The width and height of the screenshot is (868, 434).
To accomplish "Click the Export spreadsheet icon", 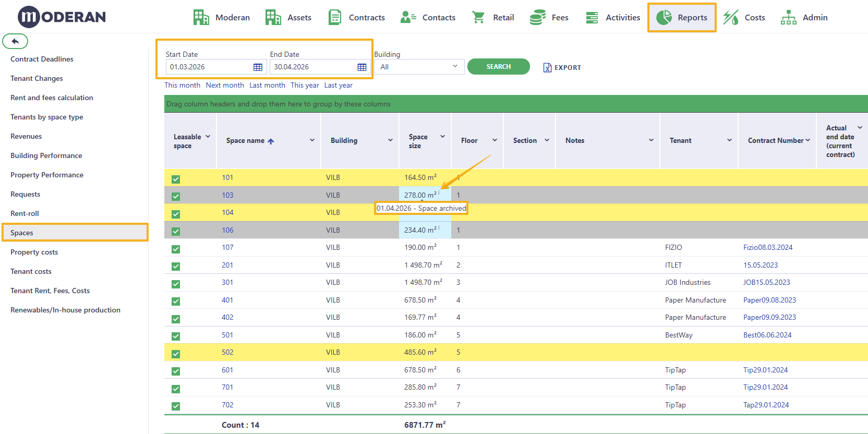I will coord(547,67).
